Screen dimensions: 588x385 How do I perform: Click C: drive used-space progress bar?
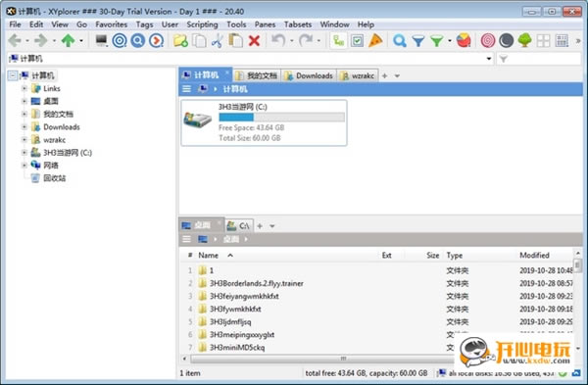pos(281,118)
